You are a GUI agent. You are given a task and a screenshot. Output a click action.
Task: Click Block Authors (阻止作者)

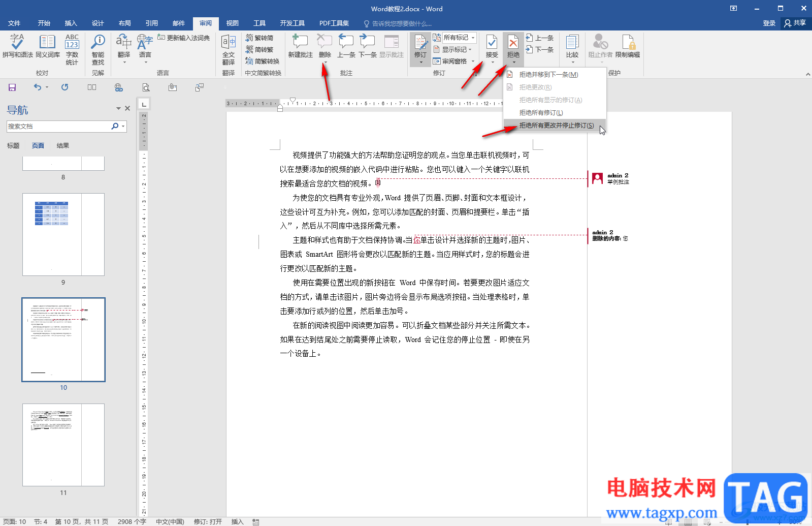(600, 46)
